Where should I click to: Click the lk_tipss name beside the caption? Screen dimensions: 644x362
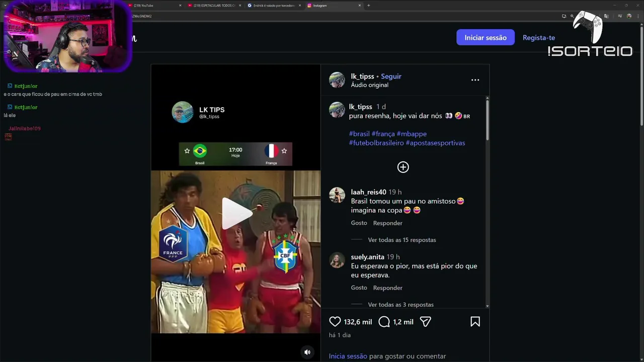360,107
